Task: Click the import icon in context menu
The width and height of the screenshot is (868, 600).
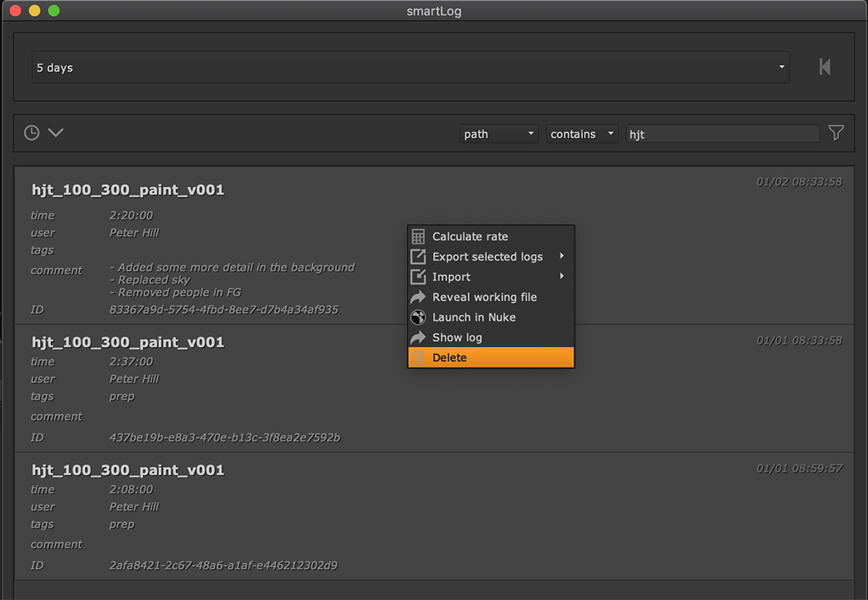Action: pyautogui.click(x=418, y=276)
